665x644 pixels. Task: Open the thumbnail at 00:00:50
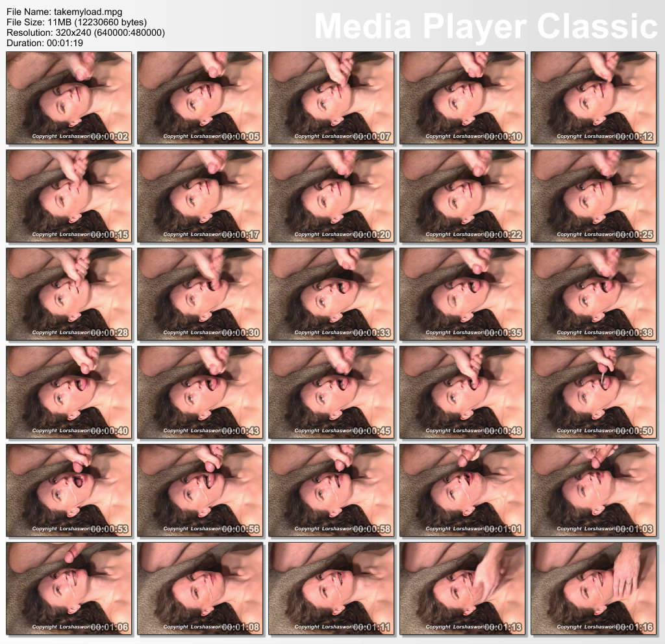[x=593, y=392]
